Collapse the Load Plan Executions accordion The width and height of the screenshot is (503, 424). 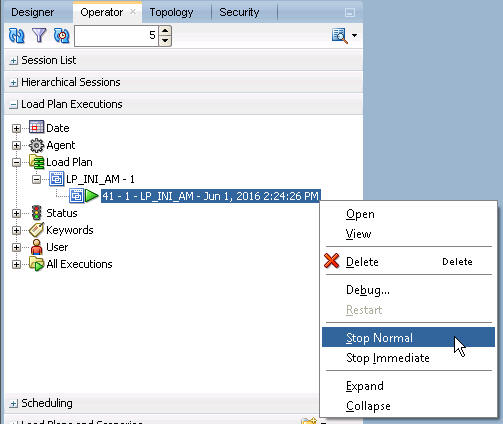click(x=13, y=105)
